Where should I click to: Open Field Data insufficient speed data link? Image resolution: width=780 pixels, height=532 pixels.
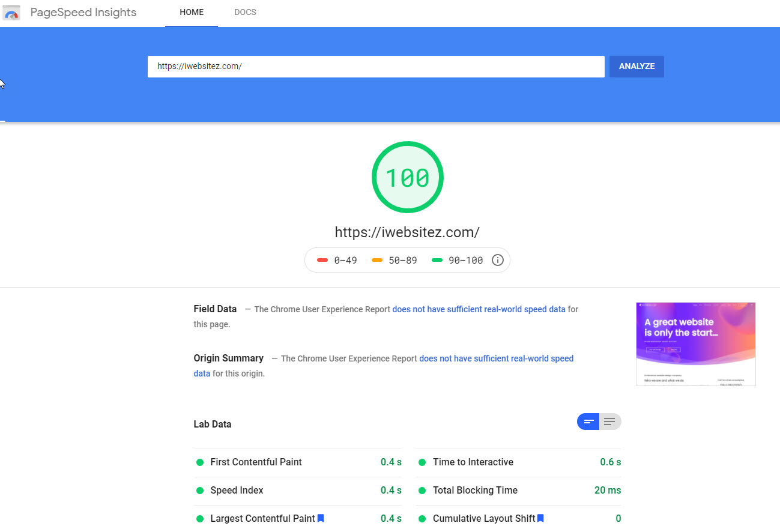pyautogui.click(x=479, y=309)
